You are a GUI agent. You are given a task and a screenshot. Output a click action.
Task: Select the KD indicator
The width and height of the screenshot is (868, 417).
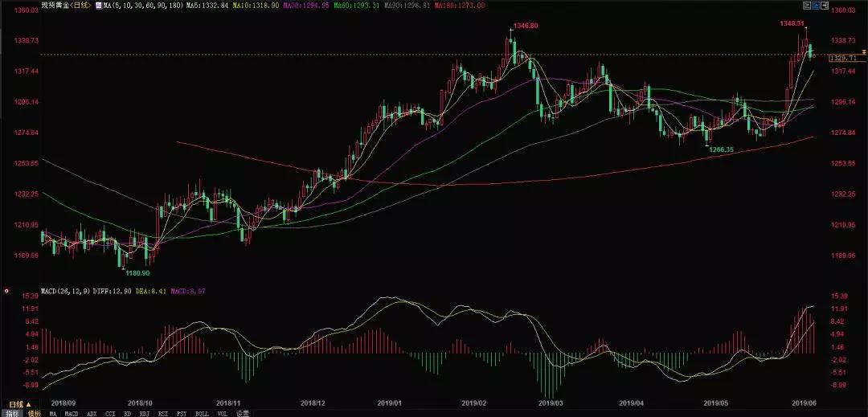click(x=127, y=413)
